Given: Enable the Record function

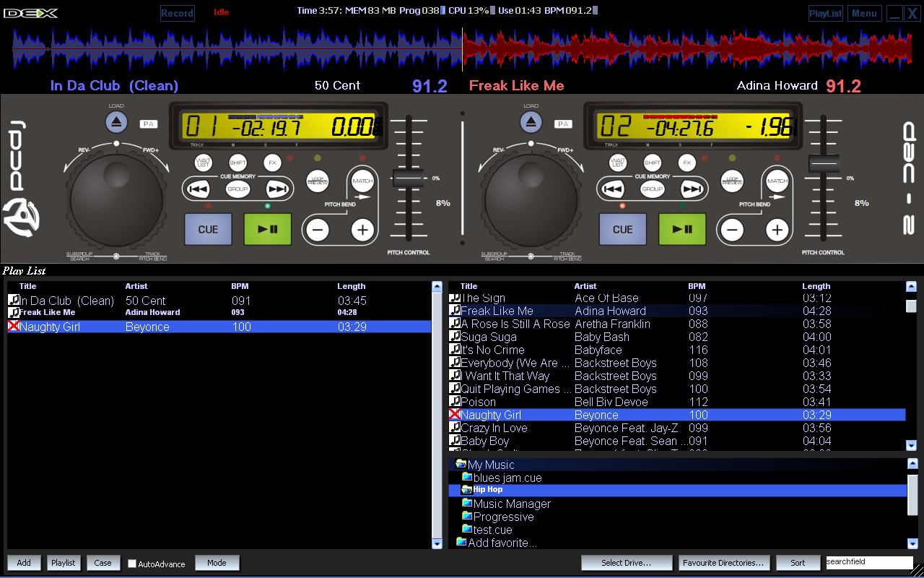Looking at the screenshot, I should pyautogui.click(x=177, y=12).
